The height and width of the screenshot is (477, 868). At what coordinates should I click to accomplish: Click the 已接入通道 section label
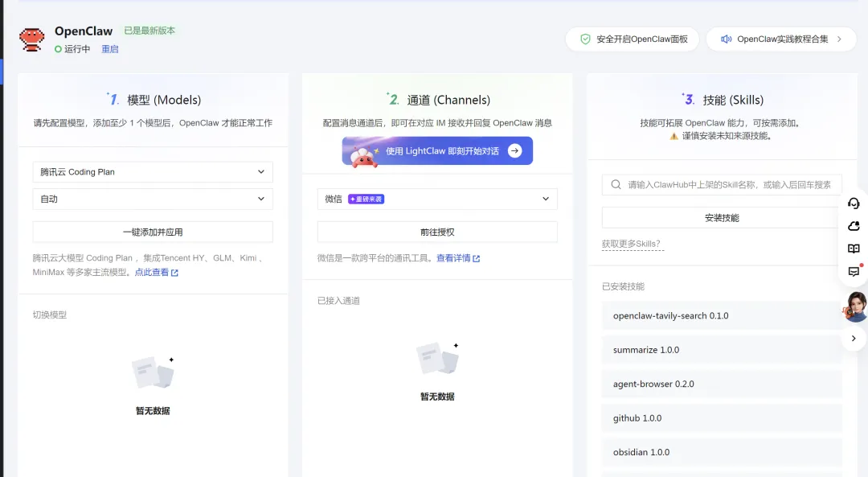point(339,301)
